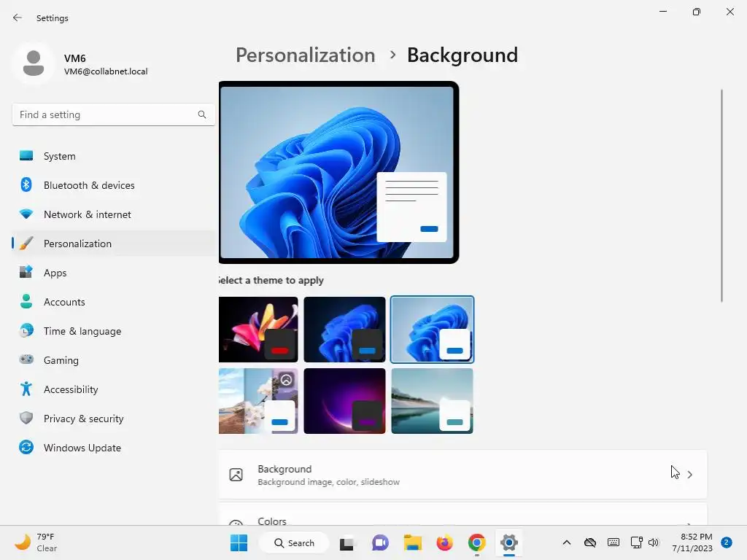Viewport: 747px width, 560px height.
Task: Click the Find a setting search box
Action: tap(113, 114)
